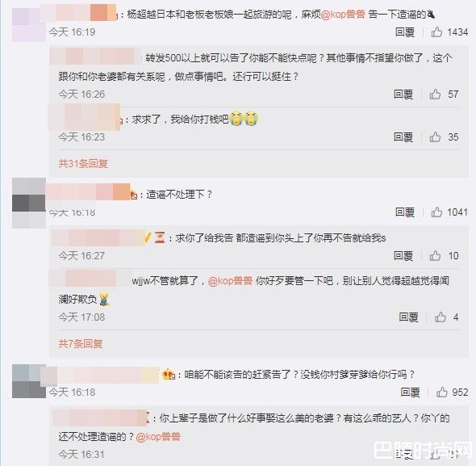This screenshot has height=466, width=476.
Task: Like the comment with 1041 likes
Action: [436, 212]
